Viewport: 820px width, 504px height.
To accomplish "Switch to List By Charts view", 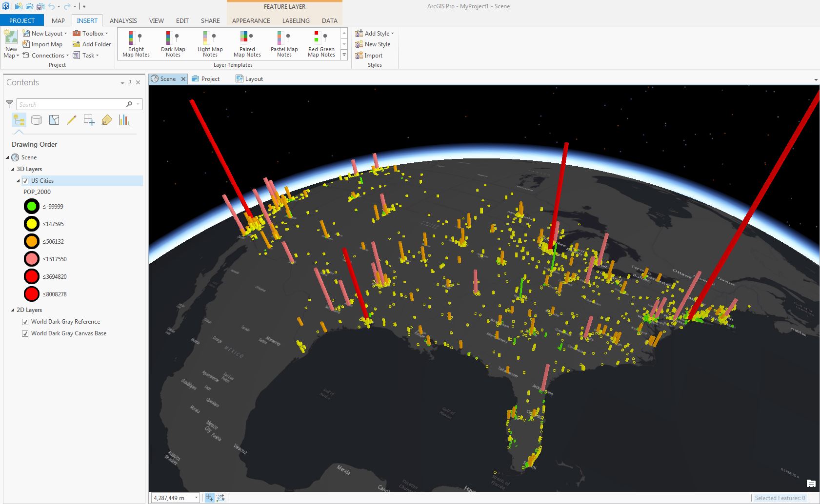I will coord(124,120).
